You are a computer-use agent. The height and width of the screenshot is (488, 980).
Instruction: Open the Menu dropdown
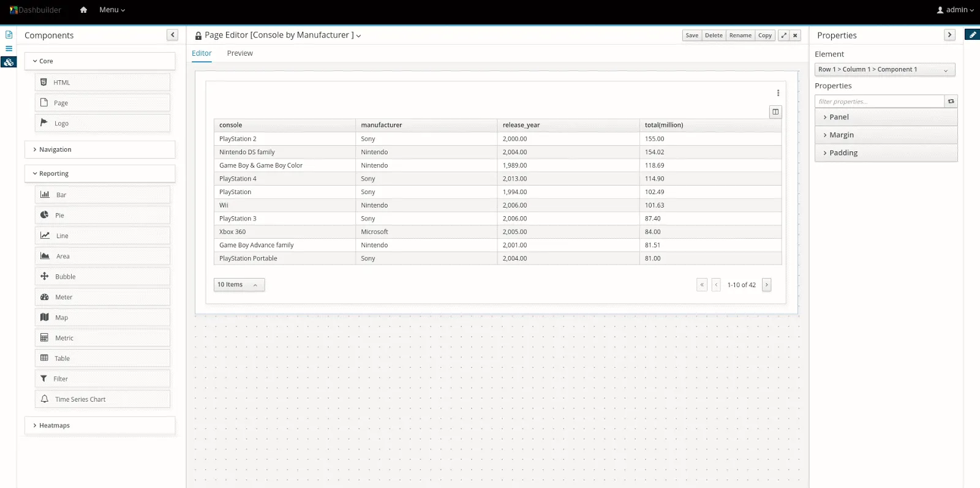112,10
